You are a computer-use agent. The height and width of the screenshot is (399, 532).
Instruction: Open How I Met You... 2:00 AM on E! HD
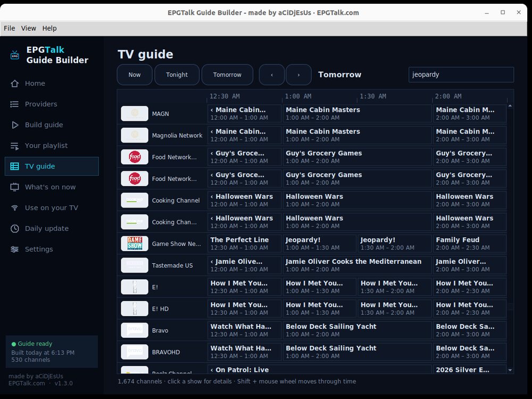click(470, 309)
